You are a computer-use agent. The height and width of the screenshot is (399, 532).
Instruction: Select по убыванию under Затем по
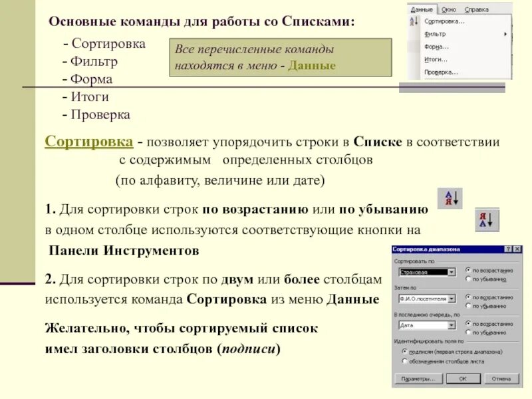point(468,306)
